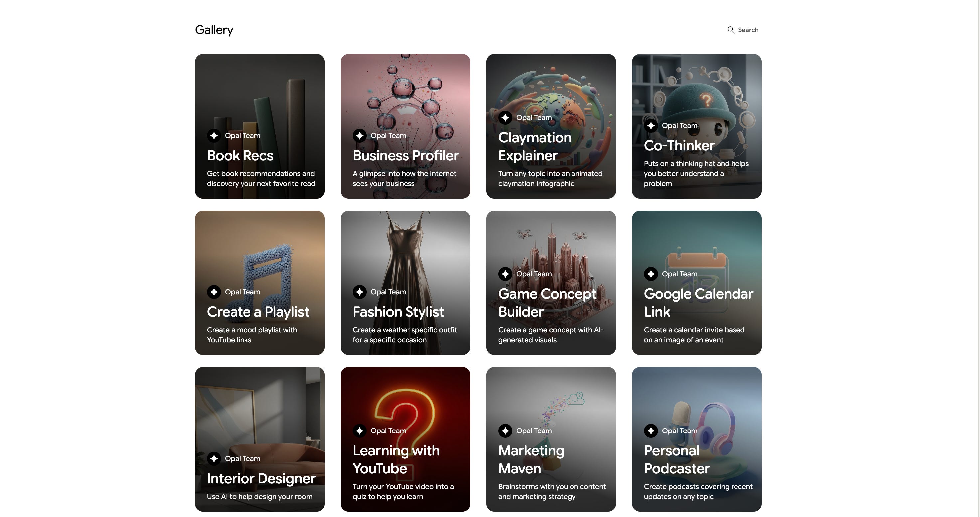Click the Gallery heading
This screenshot has height=517, width=980.
[214, 30]
